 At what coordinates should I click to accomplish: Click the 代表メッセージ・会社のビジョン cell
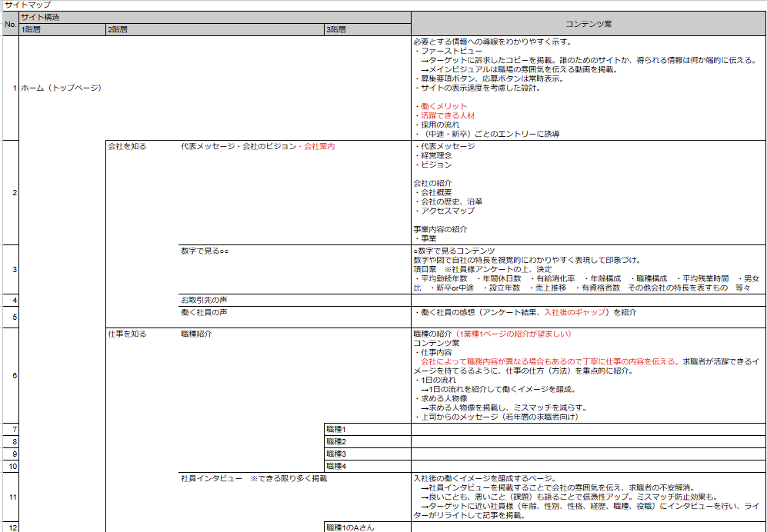pos(295,193)
